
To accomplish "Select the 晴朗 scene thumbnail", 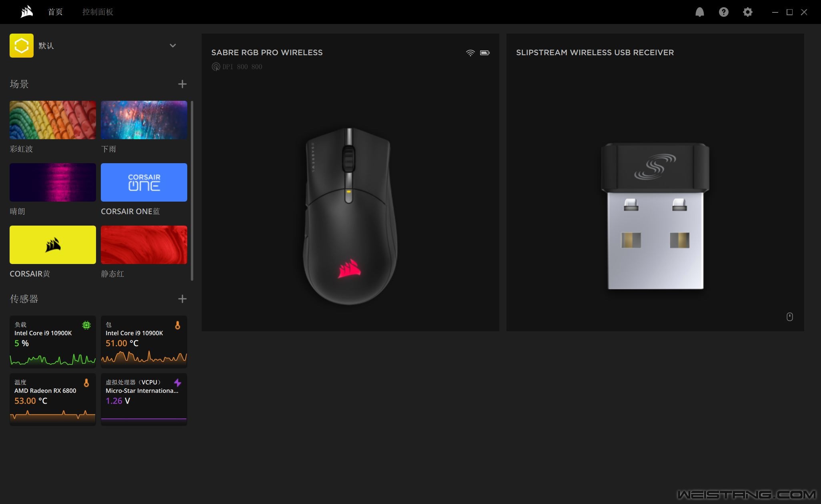I will [x=53, y=182].
